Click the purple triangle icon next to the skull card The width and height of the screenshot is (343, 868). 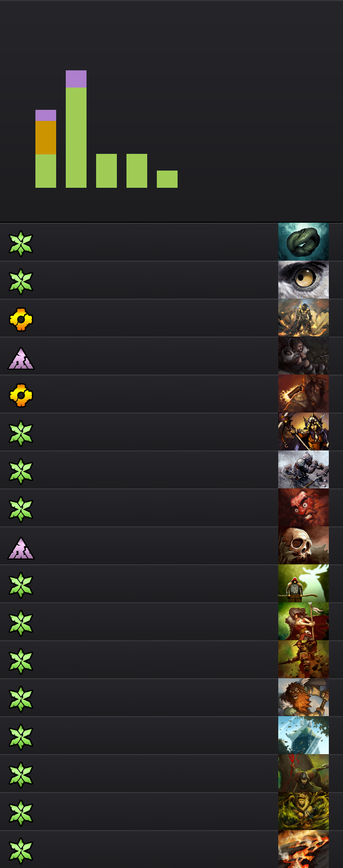click(21, 548)
